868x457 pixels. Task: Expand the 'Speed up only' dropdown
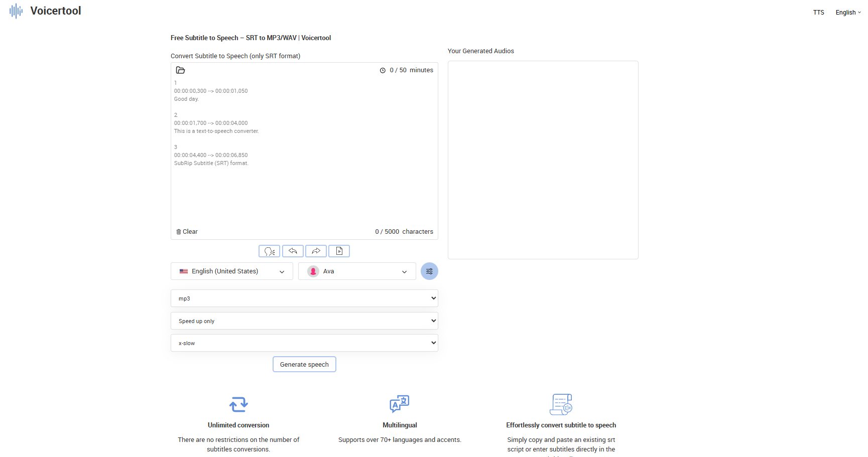click(x=304, y=321)
